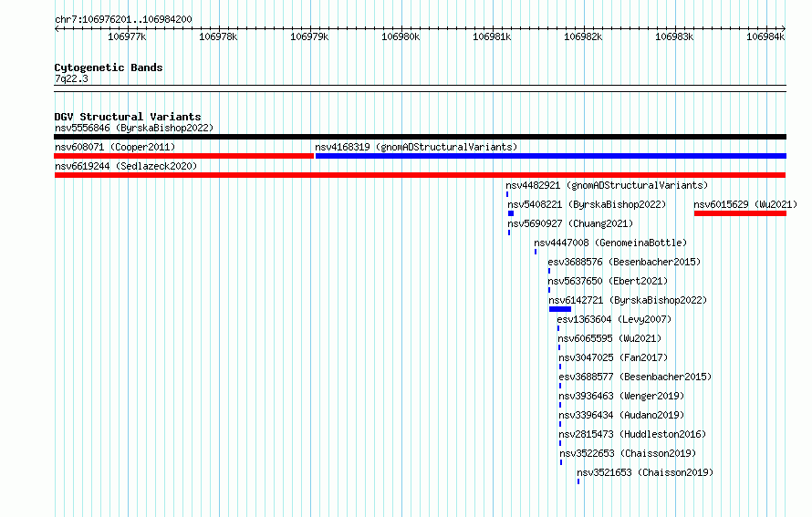
Task: Open nsv3936463 (Wenger2019) label
Action: pyautogui.click(x=621, y=396)
